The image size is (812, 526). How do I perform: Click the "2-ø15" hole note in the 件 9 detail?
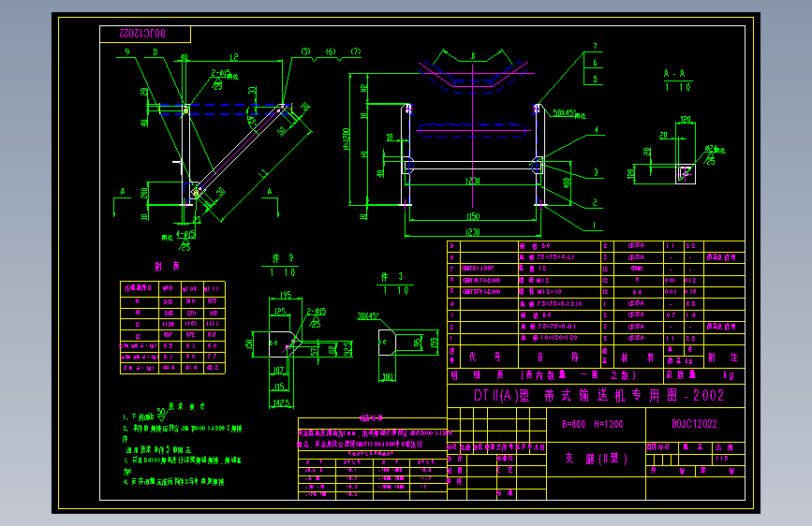click(317, 312)
